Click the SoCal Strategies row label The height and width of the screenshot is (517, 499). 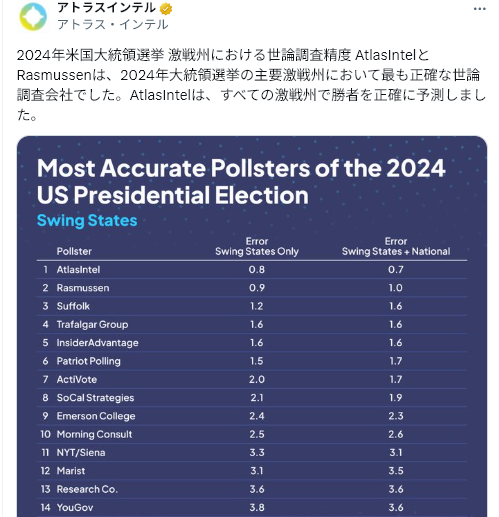[x=95, y=398]
